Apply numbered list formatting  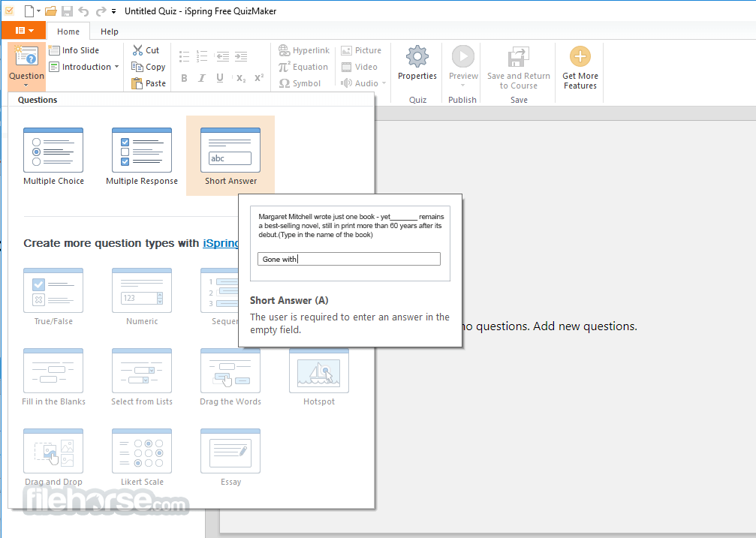pos(201,56)
